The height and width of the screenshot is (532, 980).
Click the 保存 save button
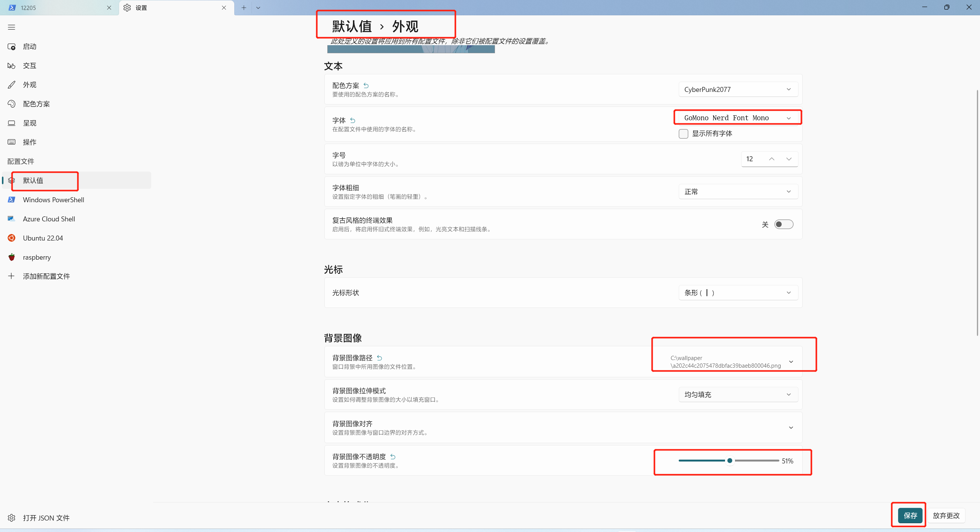click(x=910, y=516)
